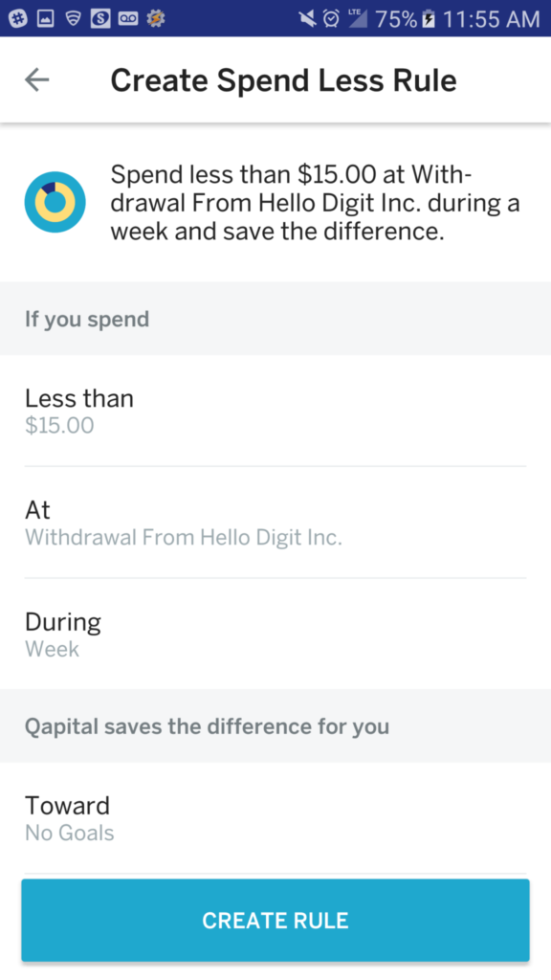
Task: Tap the battery icon in status bar
Action: pyautogui.click(x=429, y=19)
